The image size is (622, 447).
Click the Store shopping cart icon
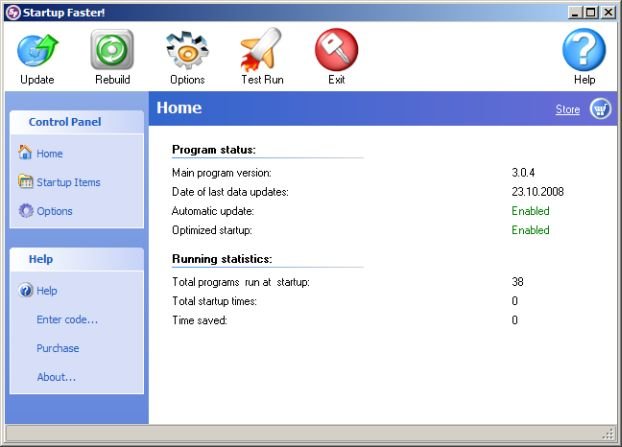(600, 109)
